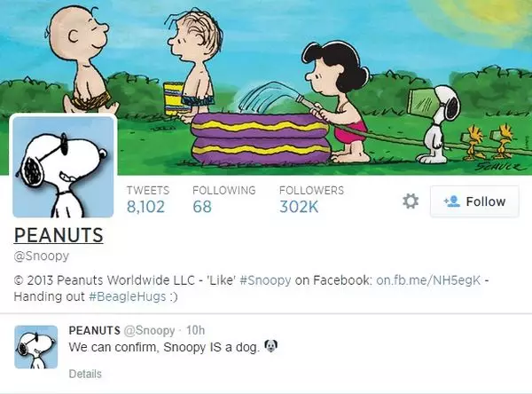The width and height of the screenshot is (532, 394).
Task: Open the #BeagleHugs hashtag link
Action: [127, 296]
